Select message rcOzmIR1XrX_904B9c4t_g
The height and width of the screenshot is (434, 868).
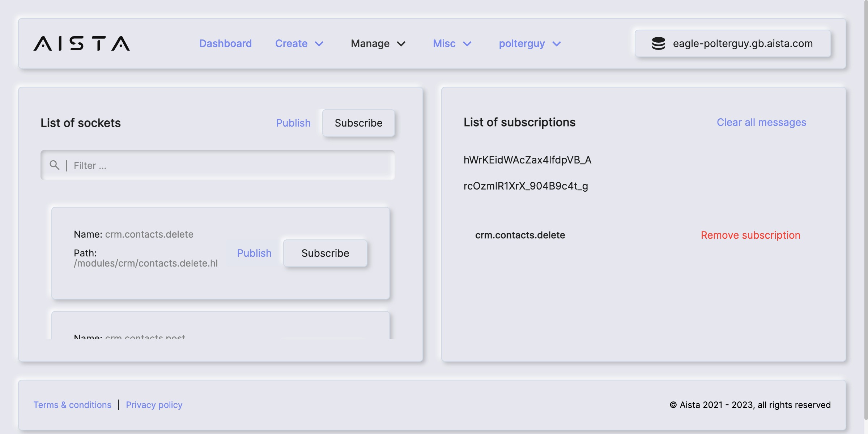point(526,186)
